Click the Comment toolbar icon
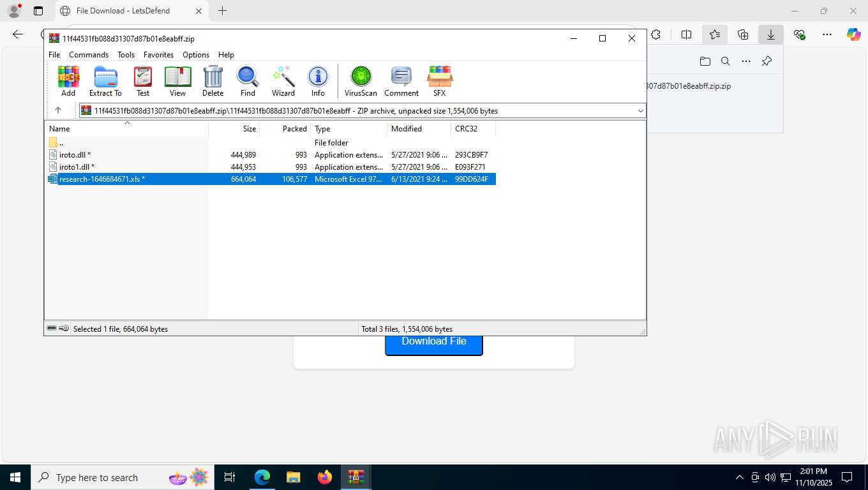This screenshot has width=868, height=490. click(401, 81)
